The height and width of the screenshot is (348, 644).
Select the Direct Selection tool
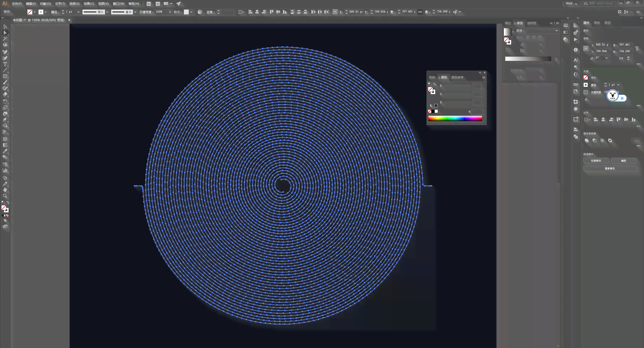coord(5,33)
